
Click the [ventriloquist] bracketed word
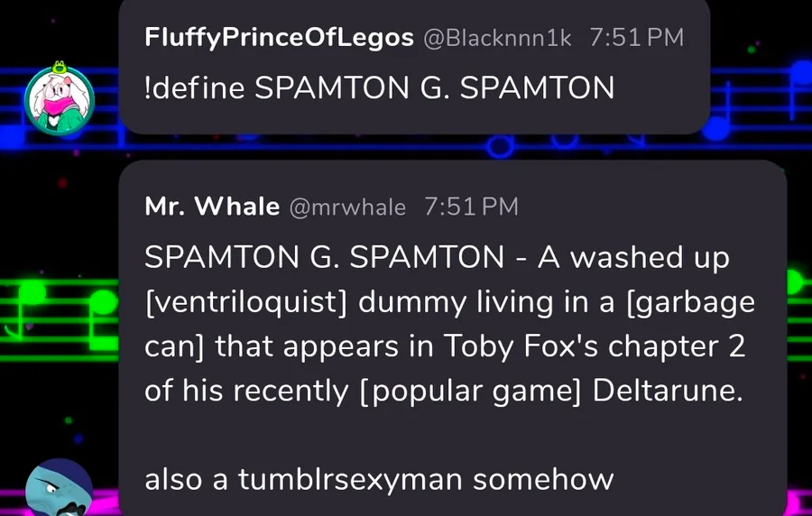(247, 301)
